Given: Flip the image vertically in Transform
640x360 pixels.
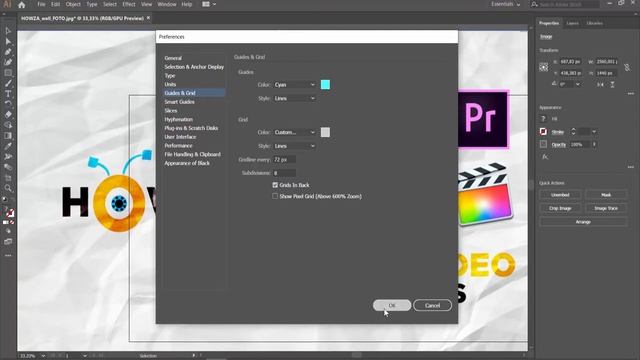Looking at the screenshot, I should (612, 84).
